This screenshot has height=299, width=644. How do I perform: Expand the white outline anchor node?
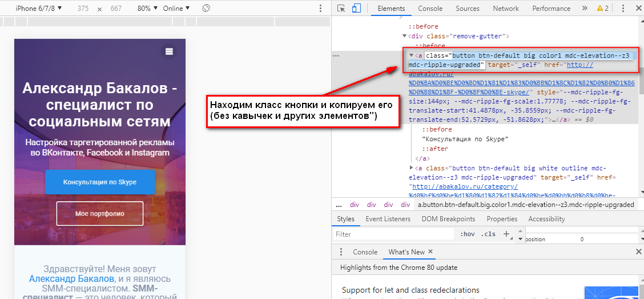coord(412,168)
